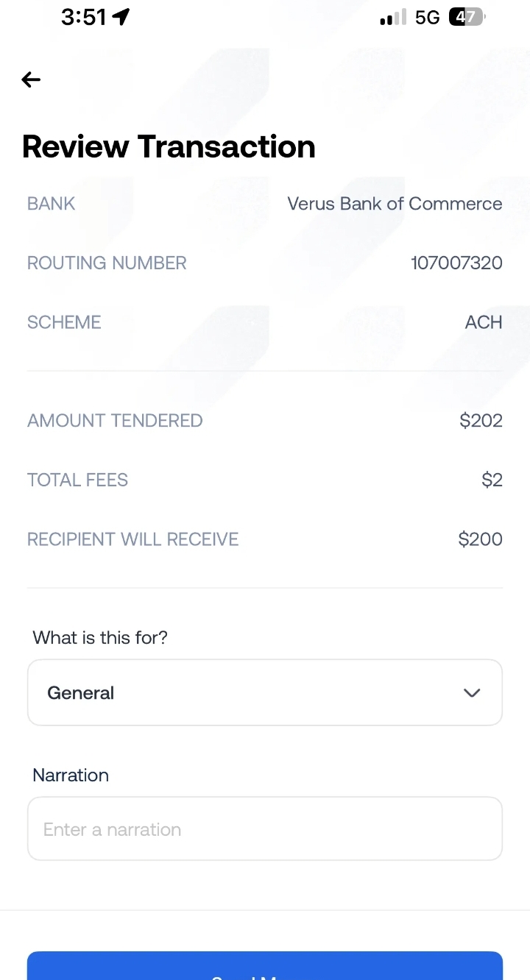The width and height of the screenshot is (530, 980).
Task: Tap the location arrow in status bar
Action: [x=121, y=17]
